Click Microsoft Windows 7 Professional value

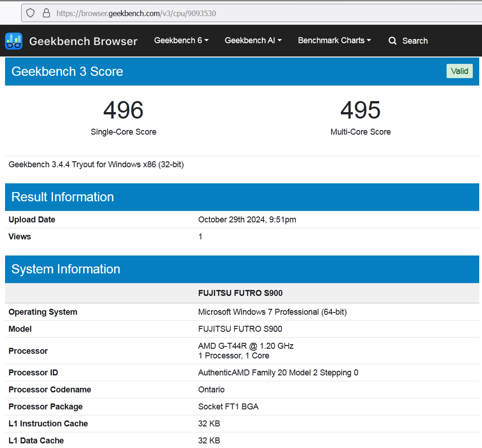pos(272,312)
